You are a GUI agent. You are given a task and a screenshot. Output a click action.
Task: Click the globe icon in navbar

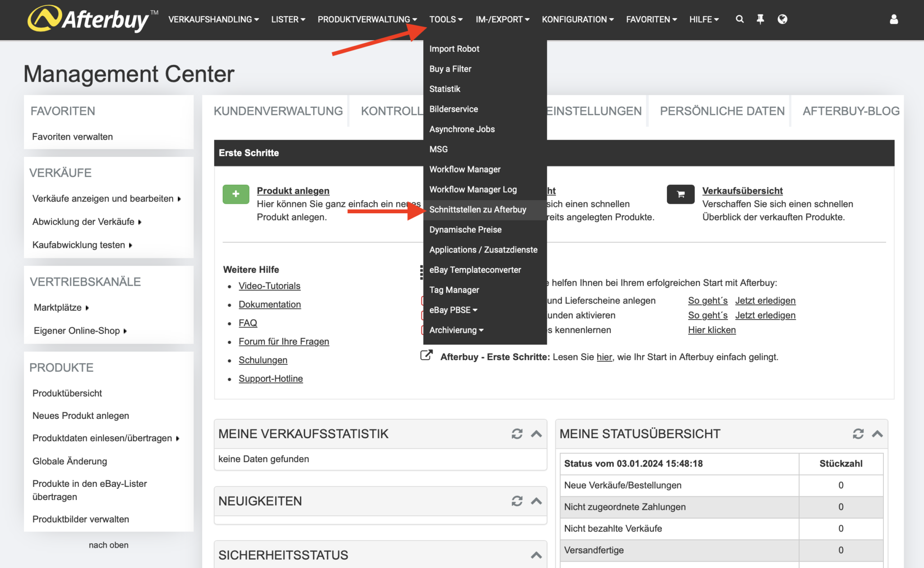click(x=782, y=19)
